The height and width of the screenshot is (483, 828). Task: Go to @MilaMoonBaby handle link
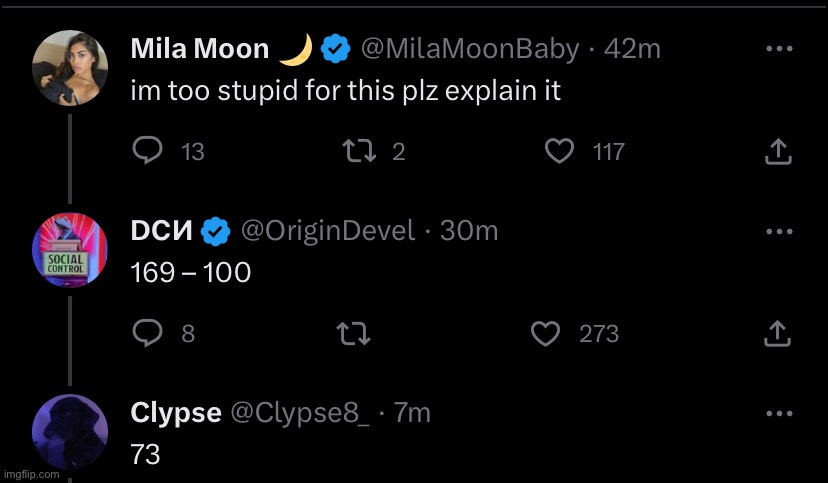470,49
